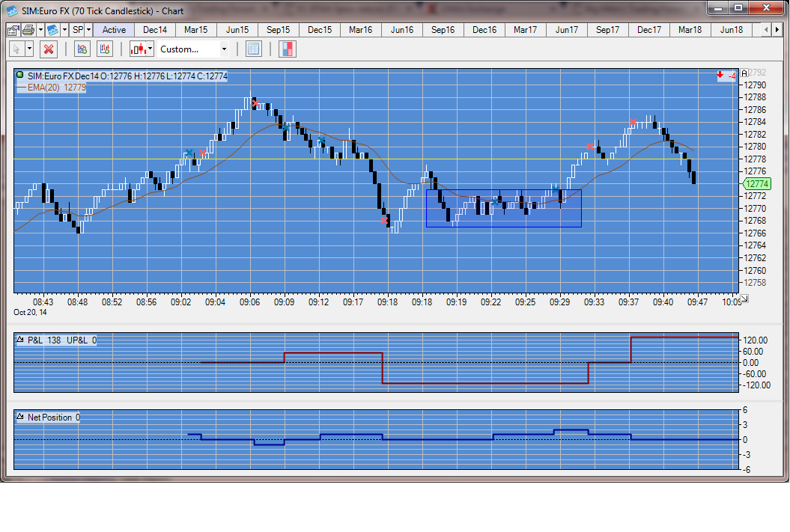Screen dimensions: 790x532
Task: Select the Mar17 contract tab
Action: pyautogui.click(x=526, y=30)
